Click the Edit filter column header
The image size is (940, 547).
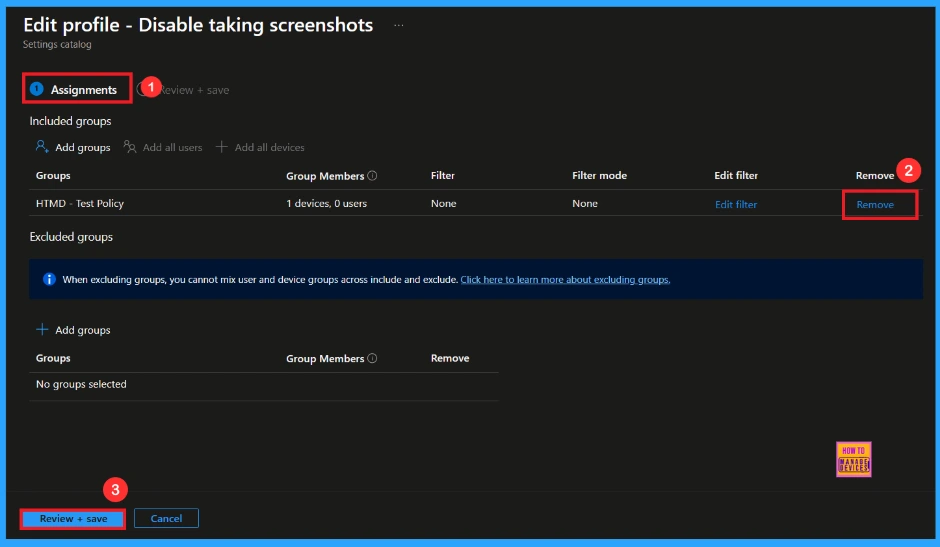click(736, 175)
